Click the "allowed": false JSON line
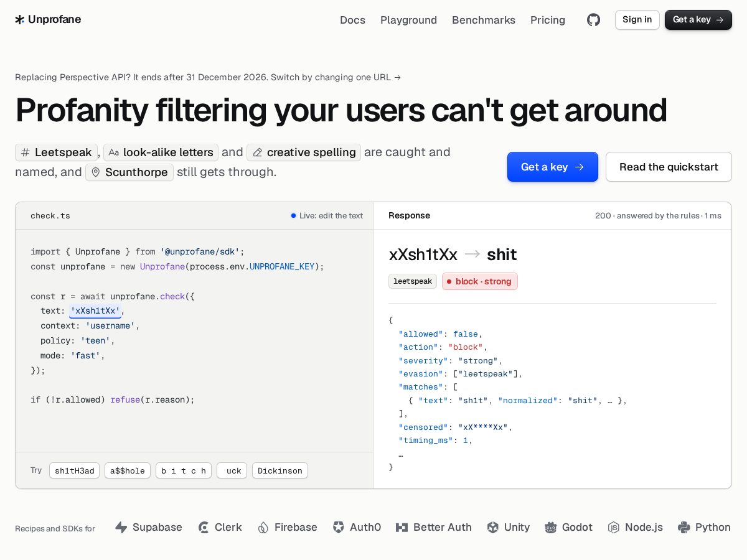The width and height of the screenshot is (747, 560). pyautogui.click(x=441, y=334)
